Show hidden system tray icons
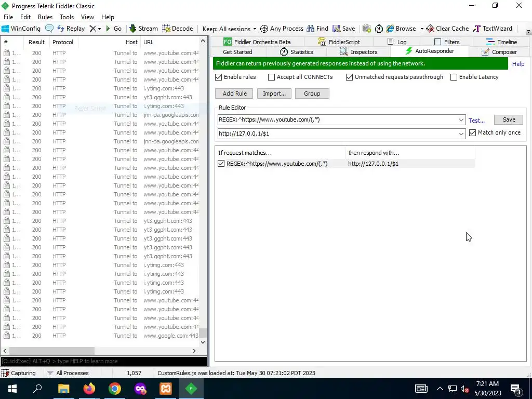Viewport: 532px width, 399px height. (x=440, y=389)
